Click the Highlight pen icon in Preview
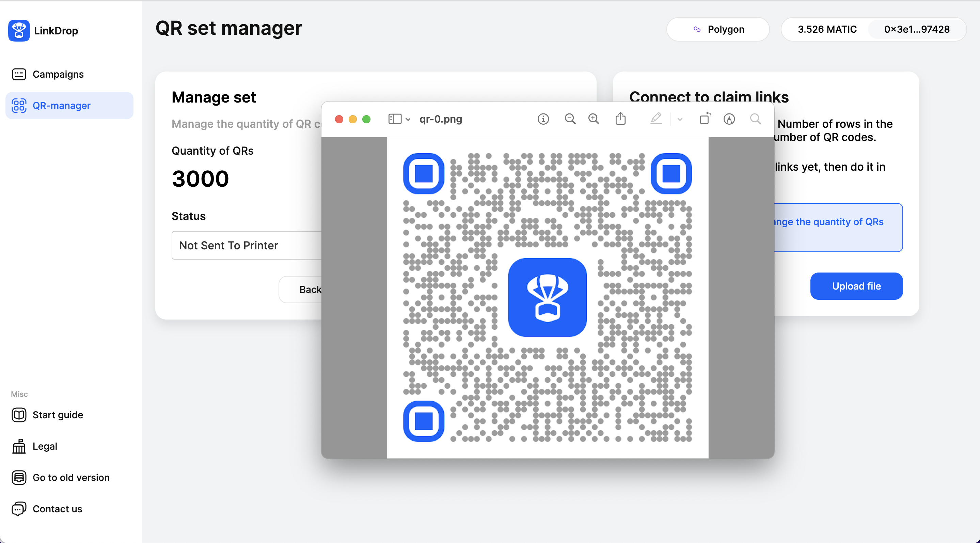980x543 pixels. (x=655, y=119)
